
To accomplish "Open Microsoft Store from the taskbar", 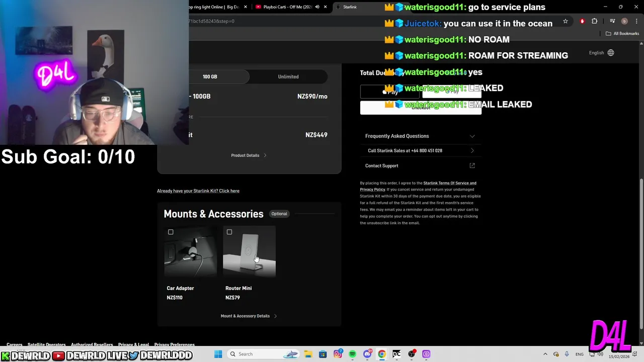I will (323, 354).
